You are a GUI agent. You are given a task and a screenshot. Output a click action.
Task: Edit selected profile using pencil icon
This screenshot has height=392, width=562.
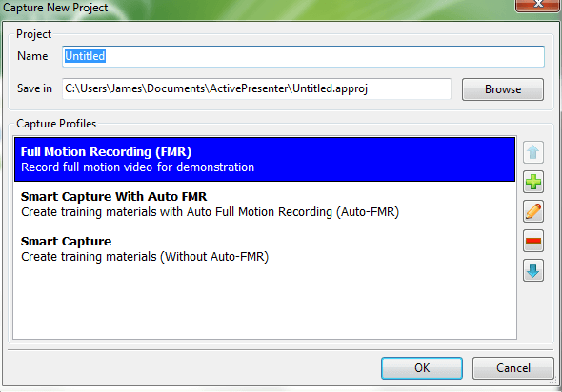tap(533, 211)
